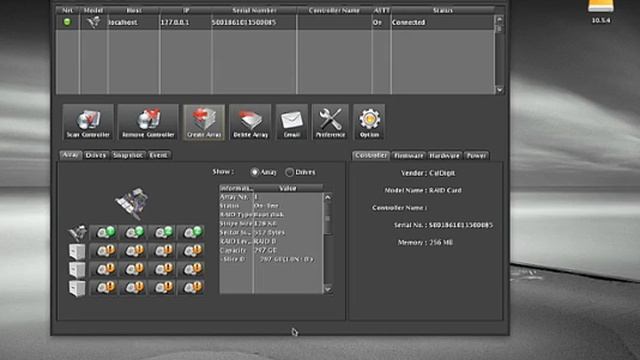The image size is (640, 360).
Task: Click the Memory : 256 MB text
Action: tap(425, 242)
